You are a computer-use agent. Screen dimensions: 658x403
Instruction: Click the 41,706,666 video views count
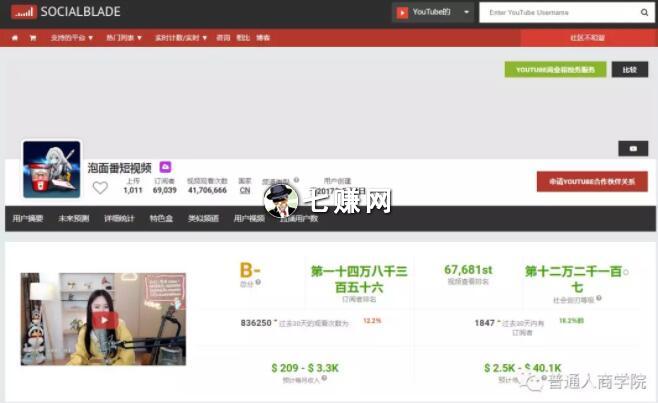coord(207,190)
